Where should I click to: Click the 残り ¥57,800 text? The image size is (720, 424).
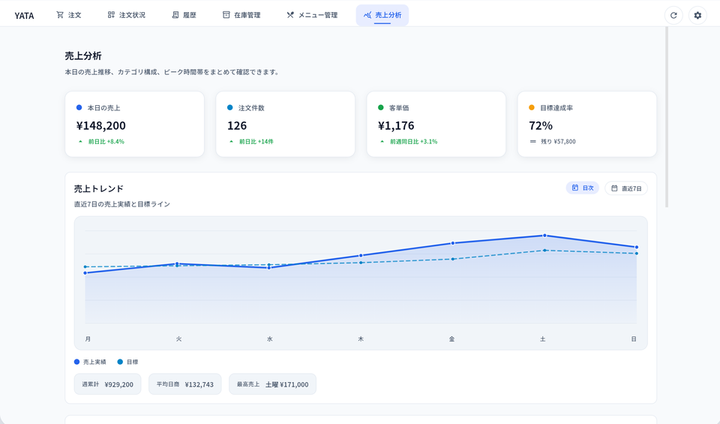click(558, 141)
